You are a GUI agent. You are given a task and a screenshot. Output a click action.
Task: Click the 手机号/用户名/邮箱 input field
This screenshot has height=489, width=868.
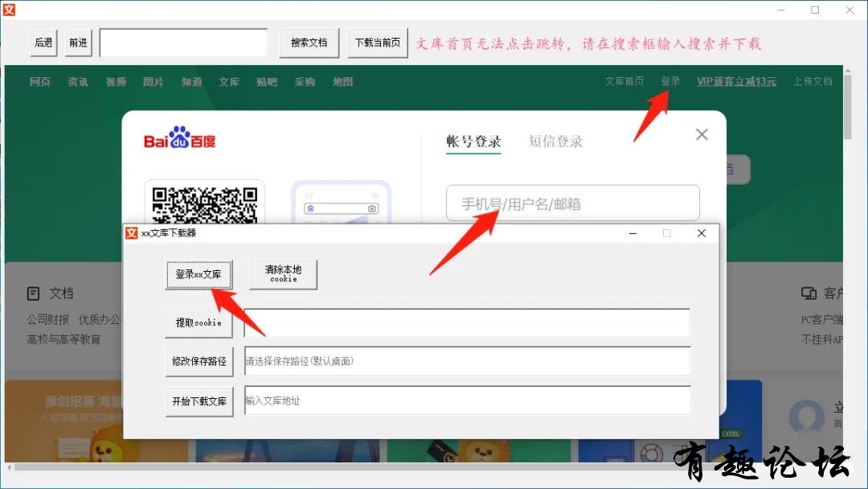(x=573, y=203)
